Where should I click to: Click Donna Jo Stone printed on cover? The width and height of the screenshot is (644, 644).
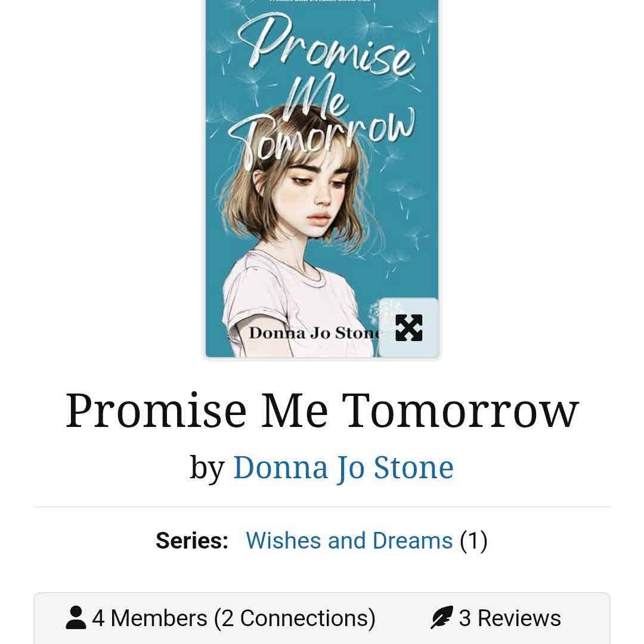coord(314,333)
